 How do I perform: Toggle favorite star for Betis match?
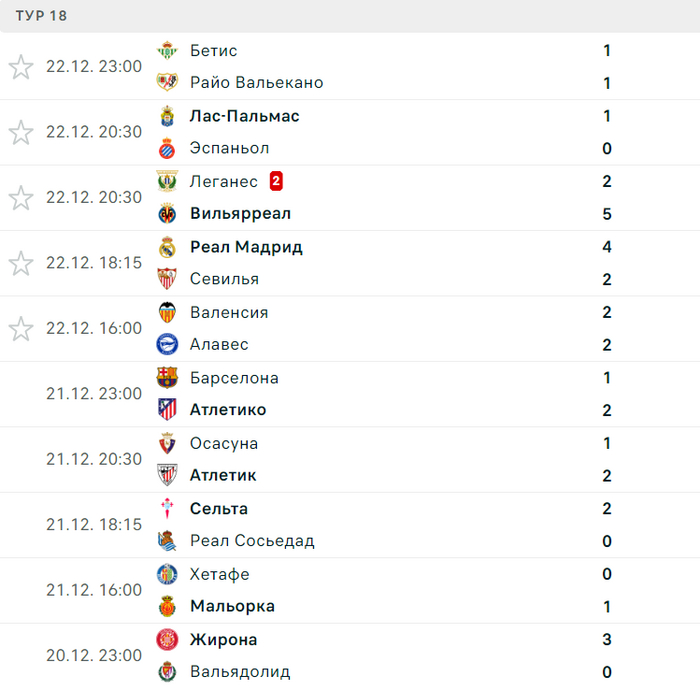(21, 67)
